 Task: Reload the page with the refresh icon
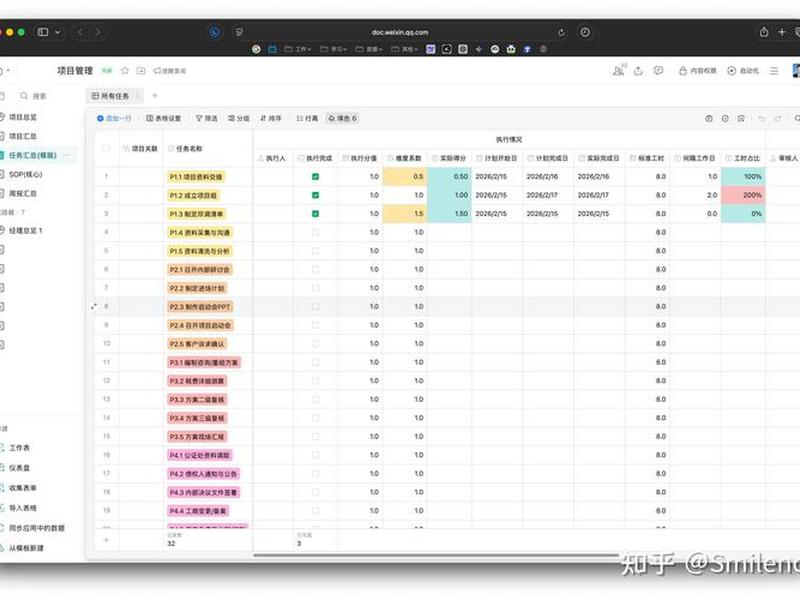[x=561, y=33]
